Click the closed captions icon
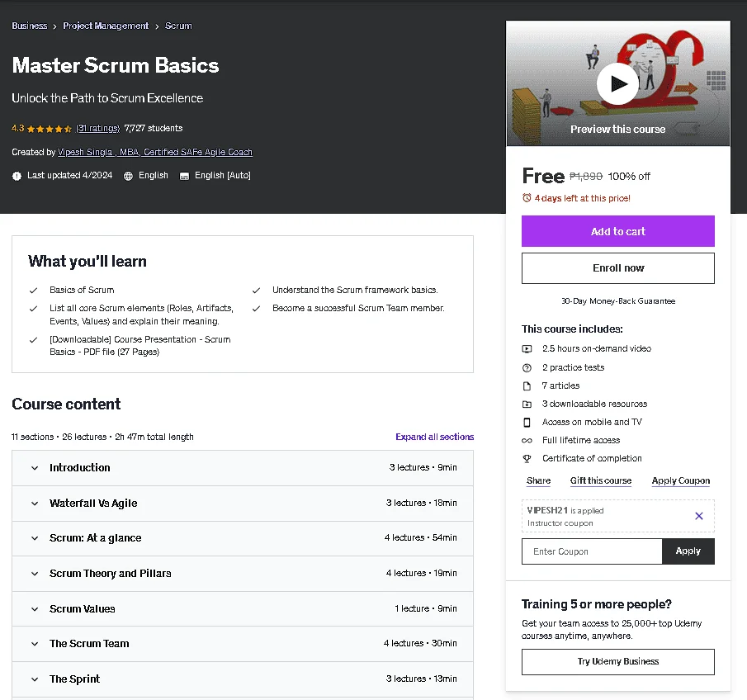Screen dimensions: 747x700 click(184, 176)
